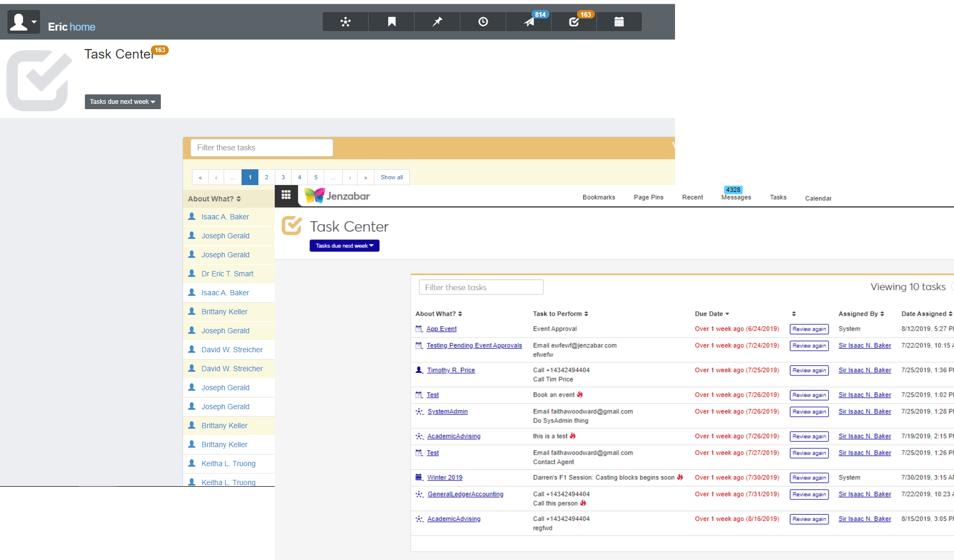The width and height of the screenshot is (954, 560).
Task: Open tasks checkmark icon with 163 badge
Action: click(x=574, y=22)
